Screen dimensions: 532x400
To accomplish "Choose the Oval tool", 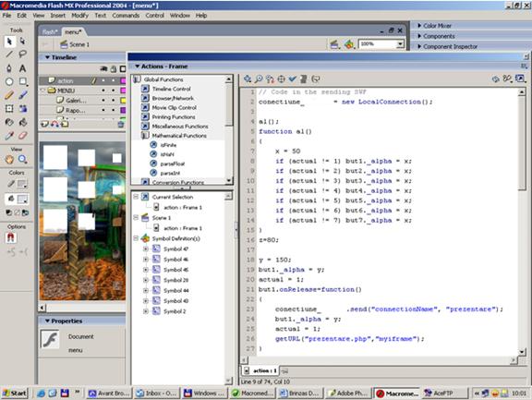I will (9, 81).
